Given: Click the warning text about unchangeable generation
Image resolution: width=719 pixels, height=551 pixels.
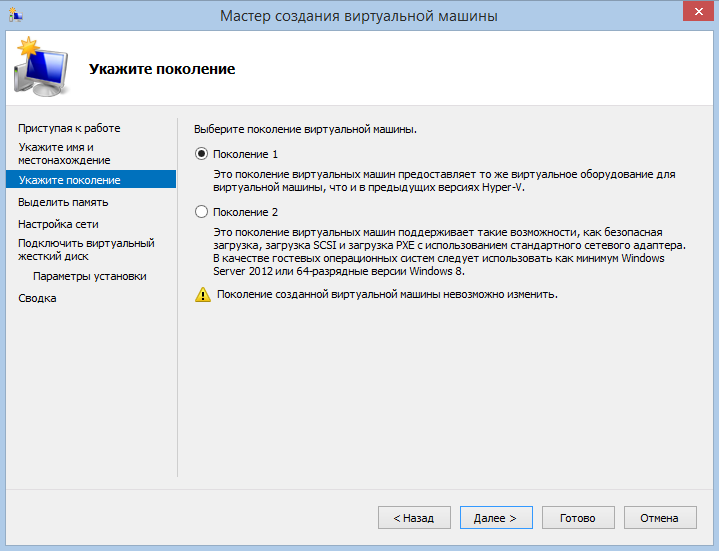Looking at the screenshot, I should (x=386, y=295).
